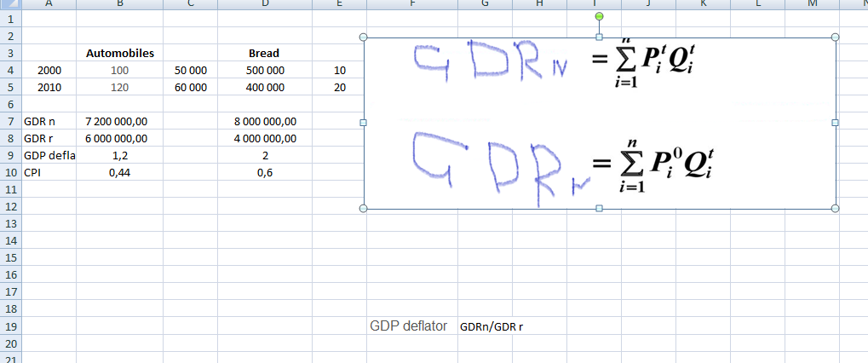The image size is (868, 363).
Task: Click the left-middle resize handle of the image
Action: click(x=365, y=123)
